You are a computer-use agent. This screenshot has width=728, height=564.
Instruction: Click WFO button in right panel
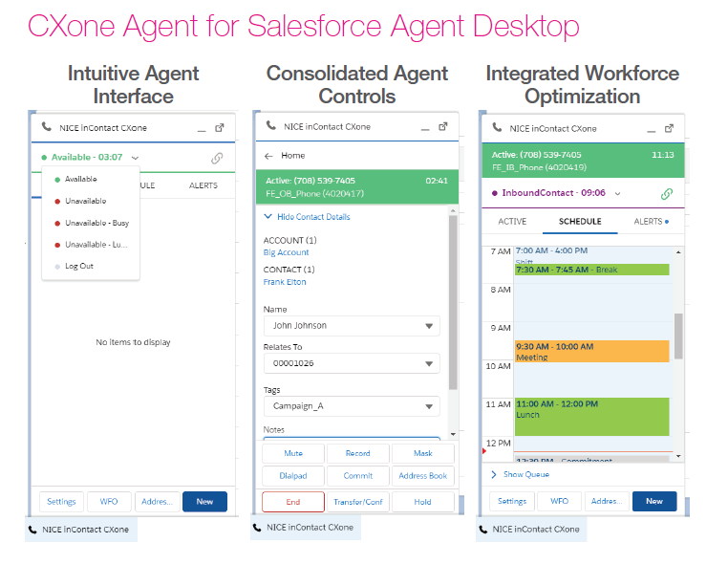coord(560,501)
